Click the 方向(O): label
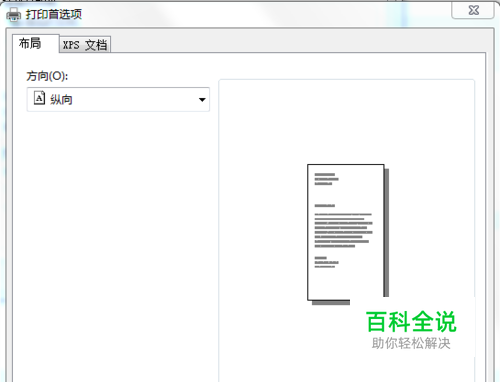500x382 pixels. tap(47, 76)
